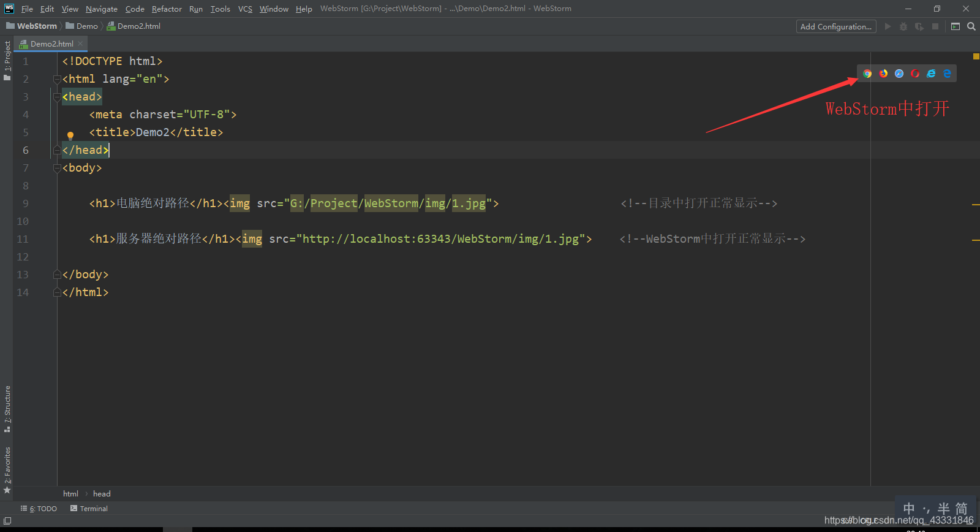The width and height of the screenshot is (980, 532).
Task: Click Demo2.html breadcrumb in navigation bar
Action: tap(134, 26)
